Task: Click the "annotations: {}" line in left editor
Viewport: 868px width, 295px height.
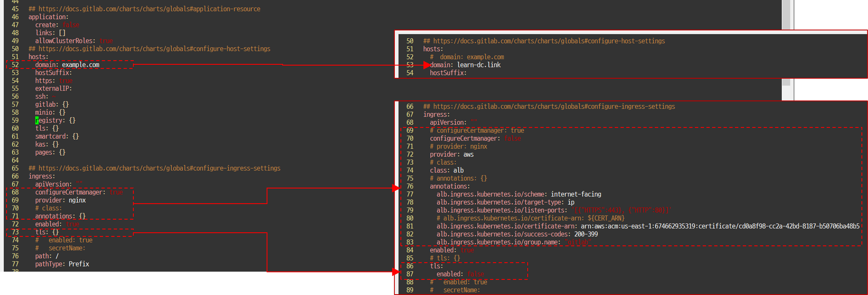Action: point(61,216)
